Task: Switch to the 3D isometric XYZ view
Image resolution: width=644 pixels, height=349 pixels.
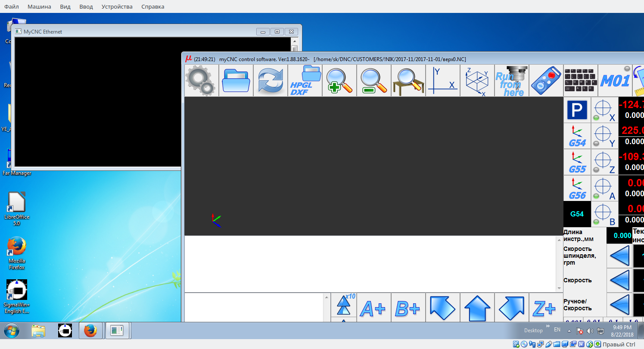Action: 477,80
